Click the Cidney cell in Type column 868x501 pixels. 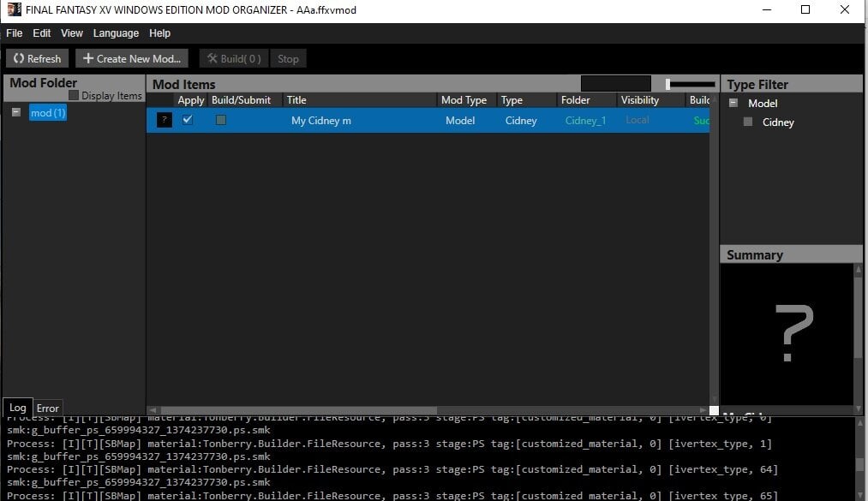pos(521,121)
